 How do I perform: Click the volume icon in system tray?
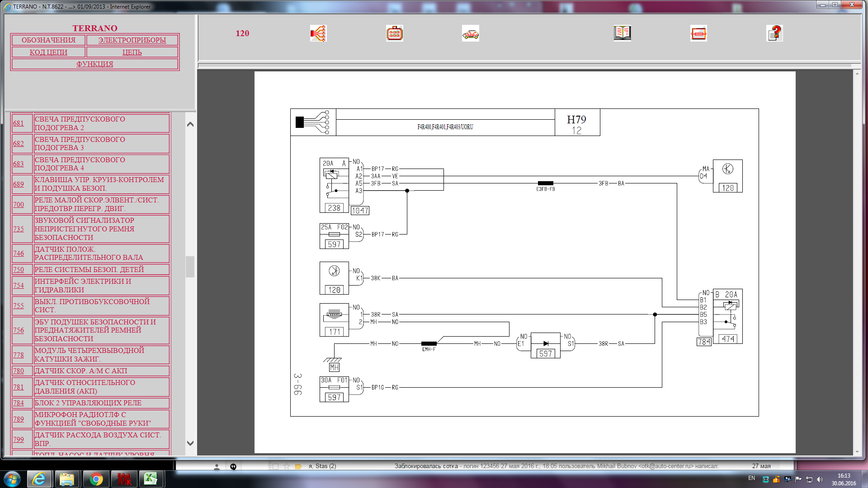(820, 479)
